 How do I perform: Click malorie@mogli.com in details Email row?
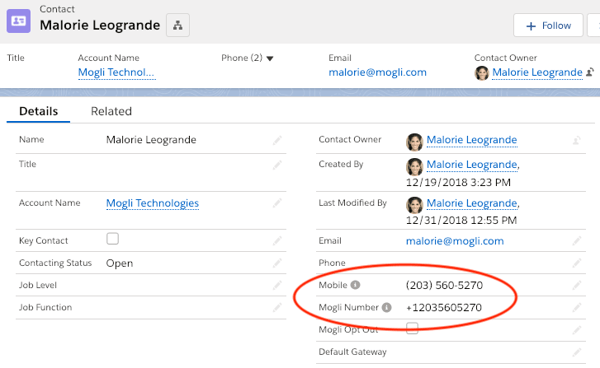pyautogui.click(x=455, y=241)
